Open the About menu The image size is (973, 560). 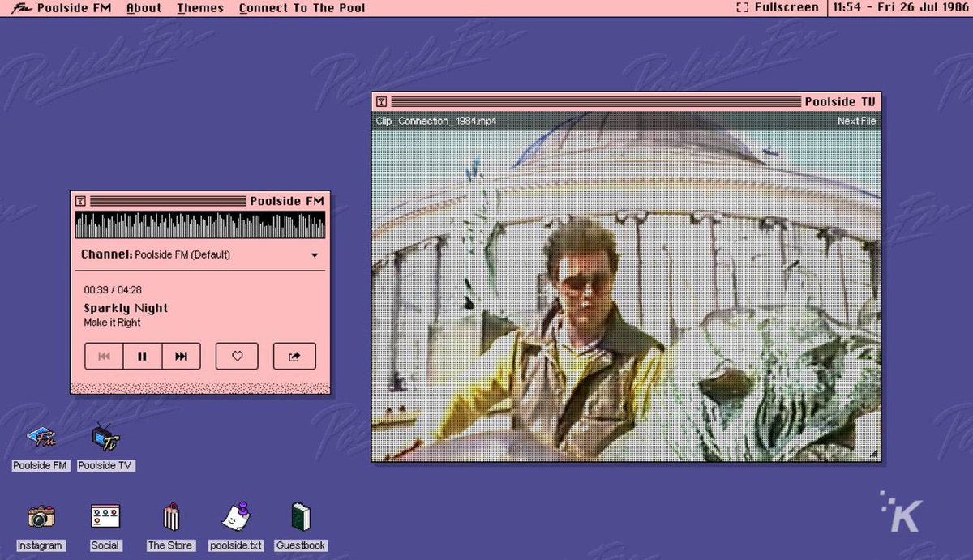[x=144, y=8]
